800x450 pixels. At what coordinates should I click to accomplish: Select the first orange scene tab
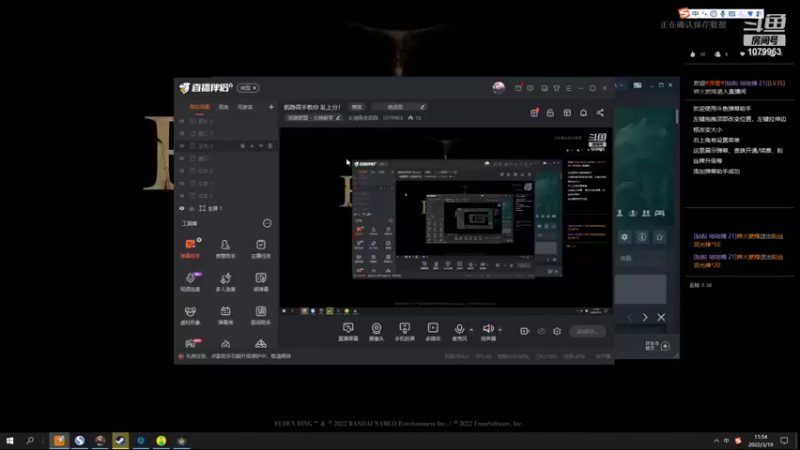[x=199, y=107]
